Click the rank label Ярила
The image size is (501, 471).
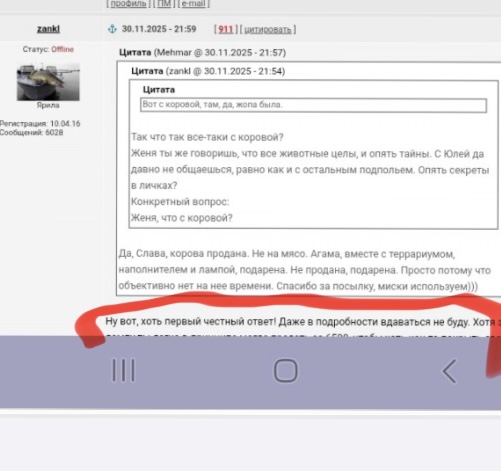click(48, 105)
